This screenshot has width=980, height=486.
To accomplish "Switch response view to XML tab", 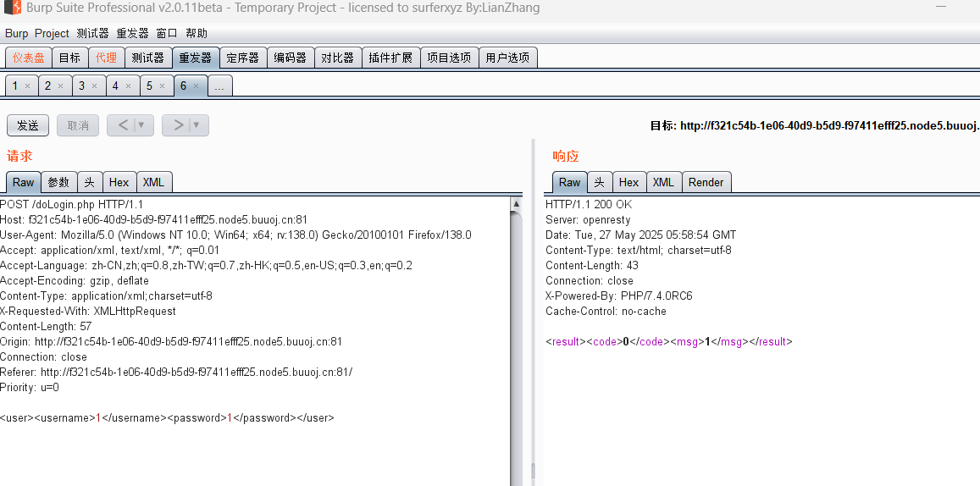I will click(664, 182).
